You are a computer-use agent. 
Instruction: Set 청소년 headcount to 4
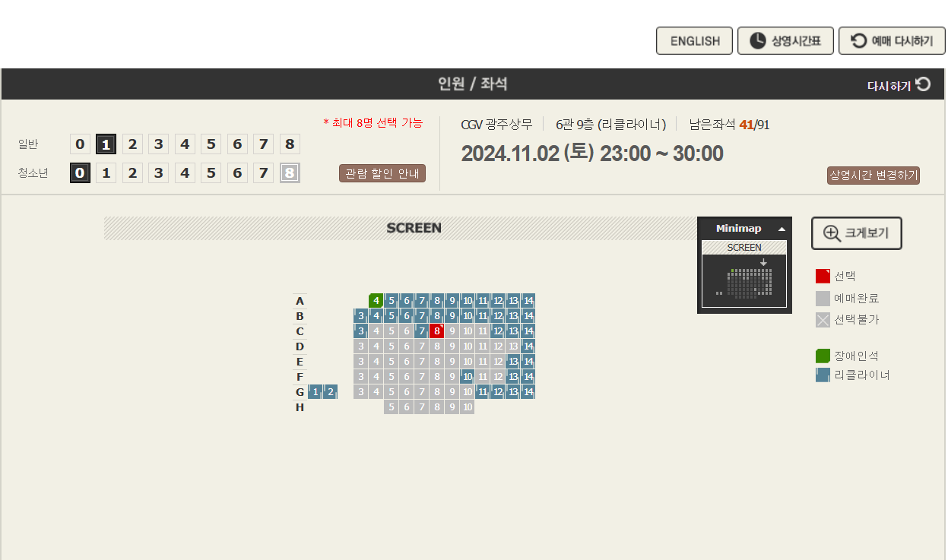[x=185, y=173]
